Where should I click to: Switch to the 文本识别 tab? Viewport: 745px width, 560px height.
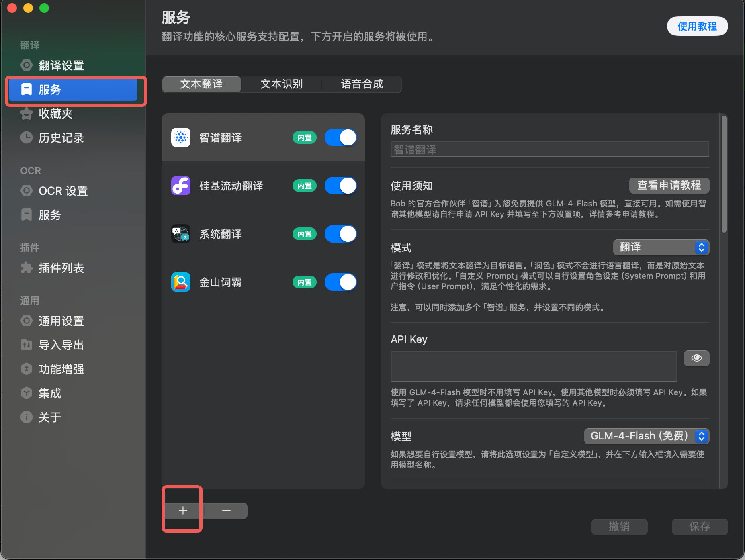pyautogui.click(x=281, y=84)
